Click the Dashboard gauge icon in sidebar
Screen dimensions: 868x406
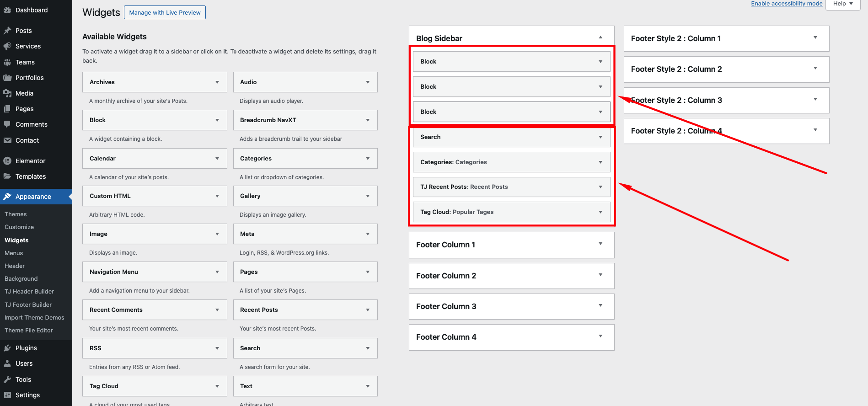[7, 10]
